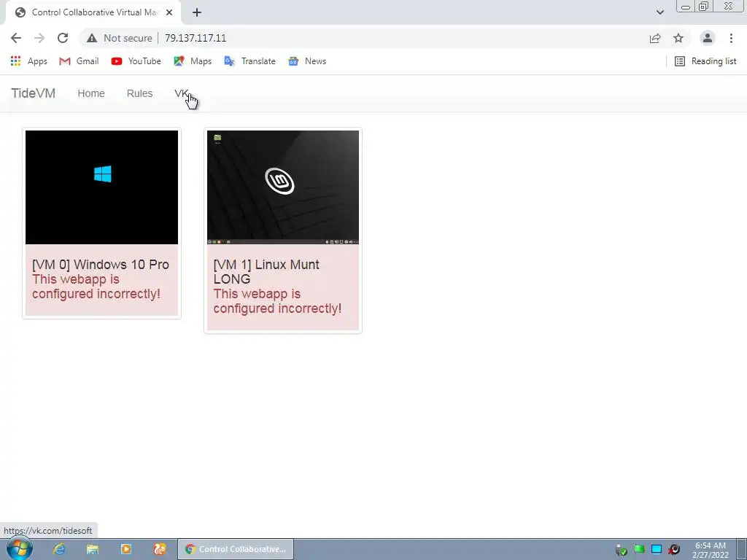Open the Gmail bookmark
The height and width of the screenshot is (560, 747).
pos(79,61)
